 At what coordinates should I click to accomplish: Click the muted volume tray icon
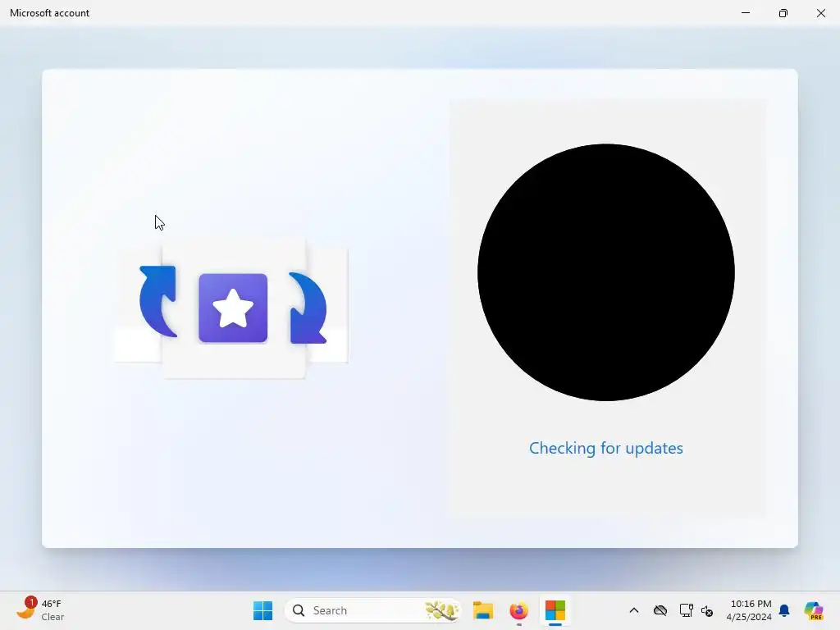click(707, 610)
